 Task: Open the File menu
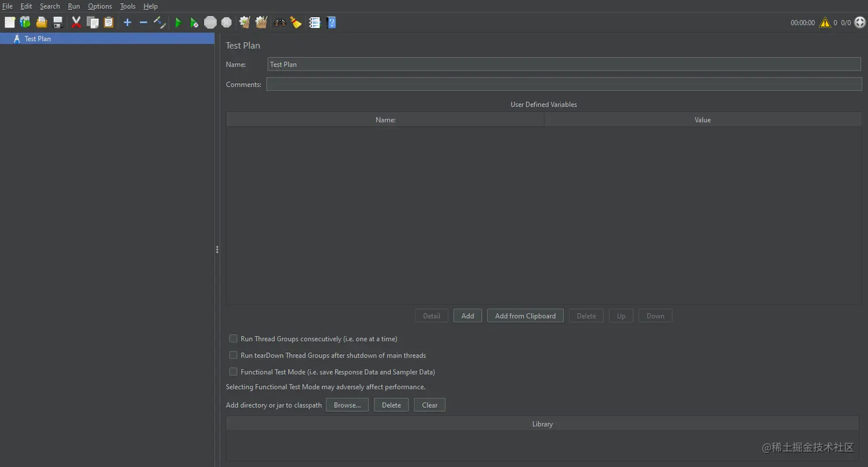coord(7,6)
